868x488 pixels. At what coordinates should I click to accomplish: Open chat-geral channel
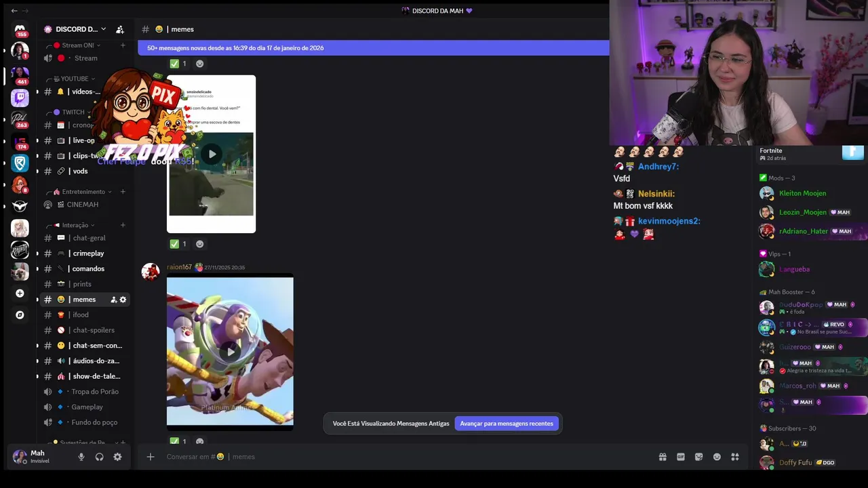83,238
